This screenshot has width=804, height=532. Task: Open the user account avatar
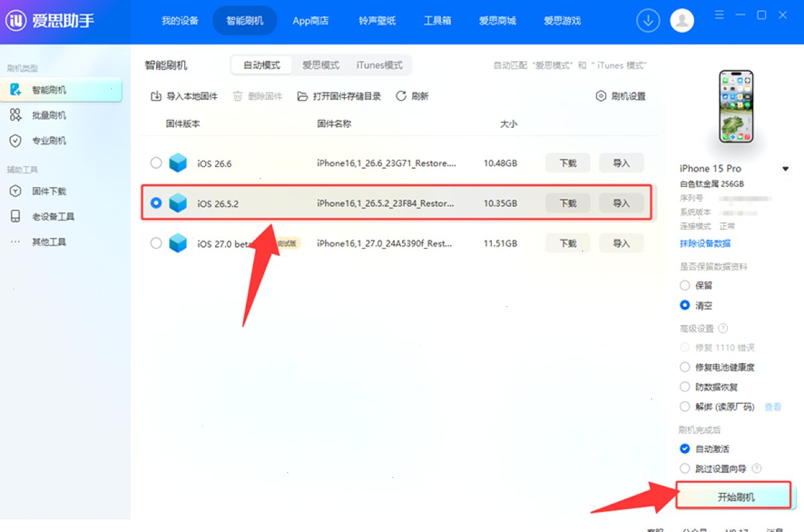tap(682, 21)
